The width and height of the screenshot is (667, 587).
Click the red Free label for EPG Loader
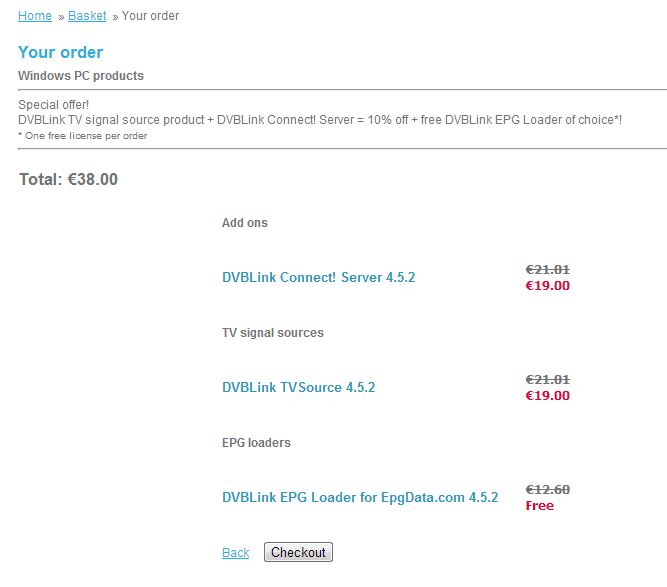tap(539, 505)
